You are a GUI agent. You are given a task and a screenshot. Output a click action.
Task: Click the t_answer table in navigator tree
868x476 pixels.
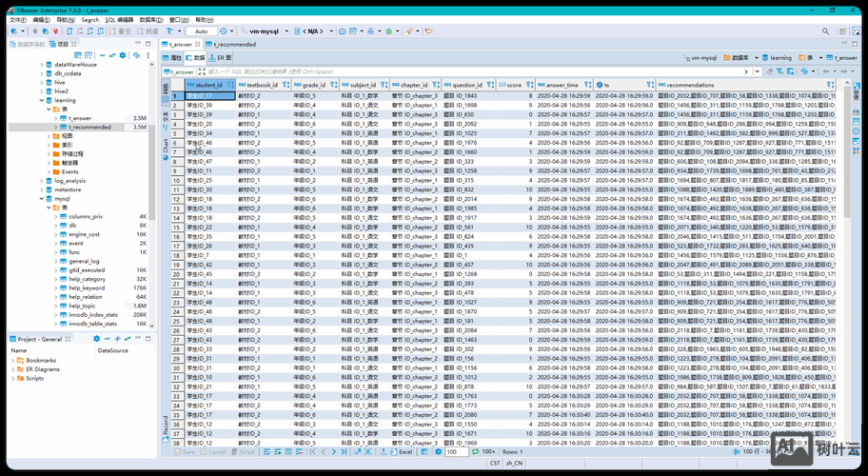pyautogui.click(x=81, y=118)
